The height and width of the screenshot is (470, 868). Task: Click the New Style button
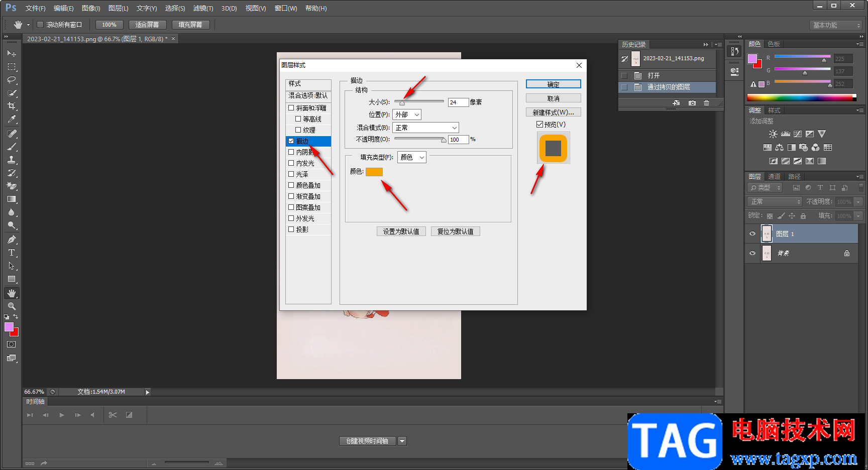tap(554, 112)
